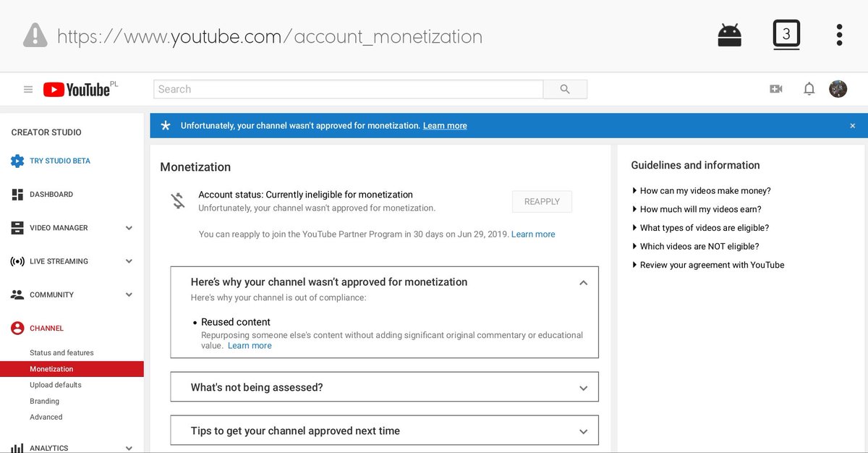
Task: Click Learn more beside reapply date
Action: pyautogui.click(x=533, y=234)
